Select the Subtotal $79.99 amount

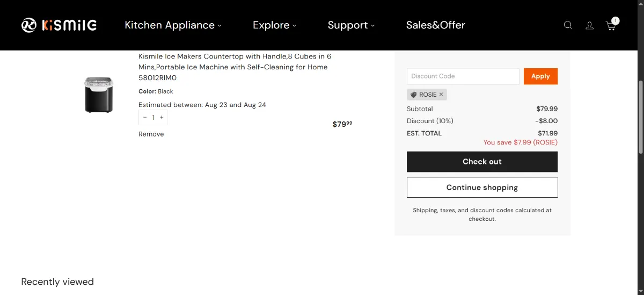[547, 109]
